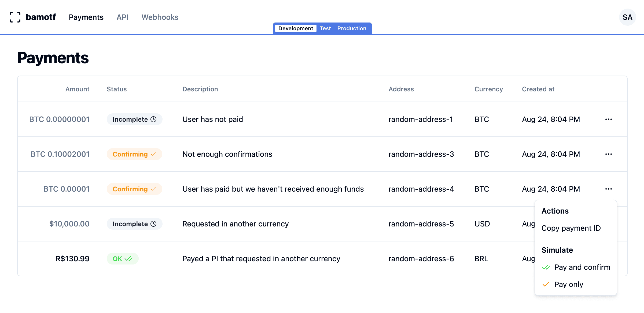The height and width of the screenshot is (313, 644).
Task: Open the SA account avatar menu
Action: 627,17
